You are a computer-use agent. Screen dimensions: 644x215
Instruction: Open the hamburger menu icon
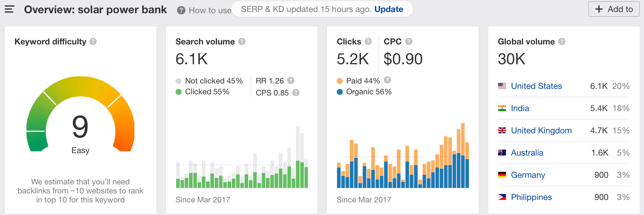point(9,9)
